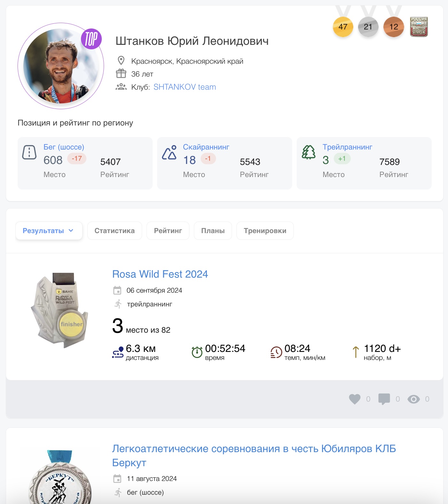Switch to the Рейтинг tab
The image size is (448, 504).
point(168,231)
